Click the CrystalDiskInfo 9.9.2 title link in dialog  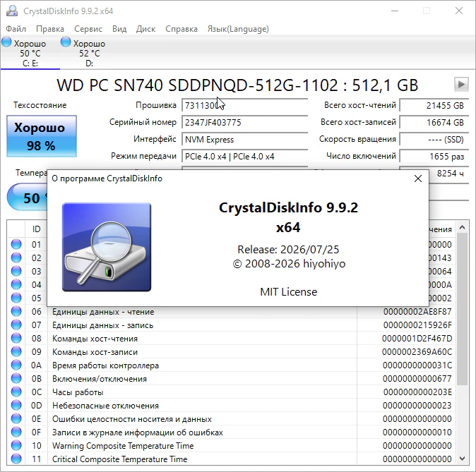[288, 217]
